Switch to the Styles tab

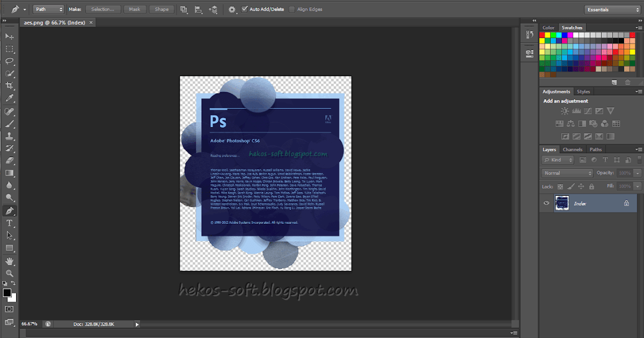click(583, 92)
